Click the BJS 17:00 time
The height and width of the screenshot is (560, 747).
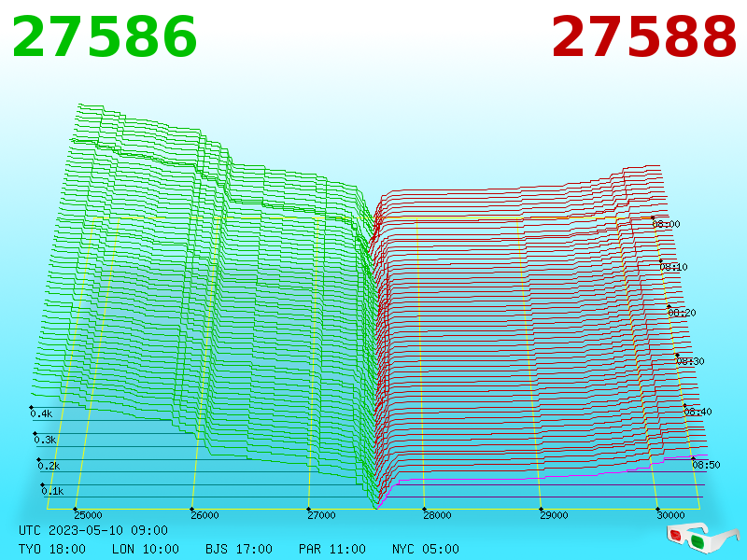(x=239, y=549)
